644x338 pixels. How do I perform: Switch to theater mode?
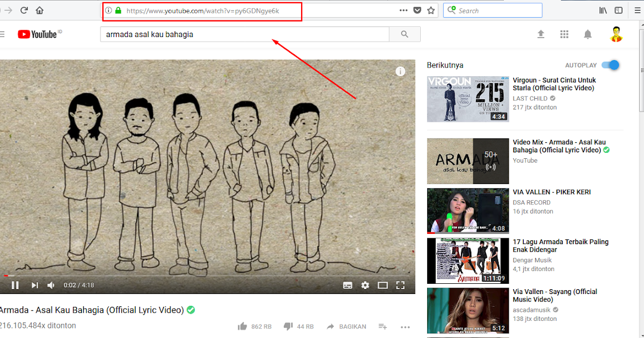[383, 285]
